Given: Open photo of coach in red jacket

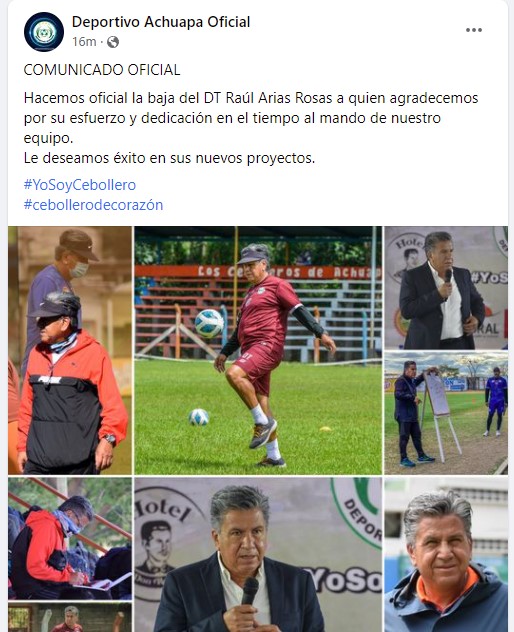Looking at the screenshot, I should pos(70,350).
